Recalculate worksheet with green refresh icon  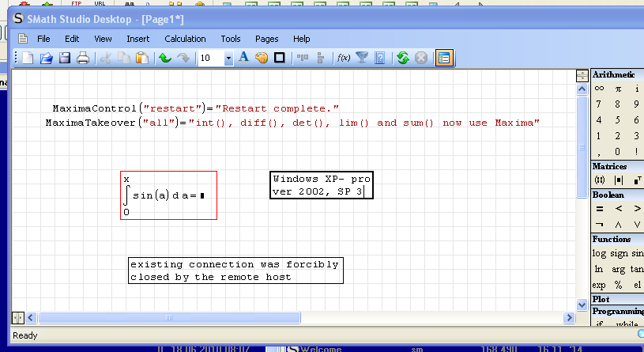(403, 58)
